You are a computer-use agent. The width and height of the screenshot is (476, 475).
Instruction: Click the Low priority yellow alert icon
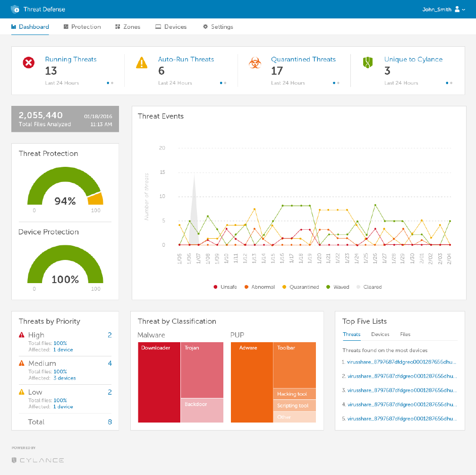click(x=22, y=392)
